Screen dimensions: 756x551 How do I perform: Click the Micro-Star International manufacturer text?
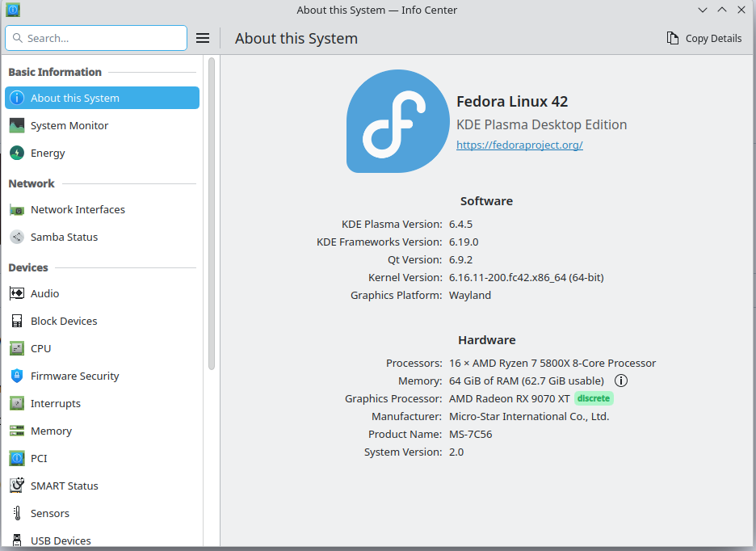(x=529, y=416)
